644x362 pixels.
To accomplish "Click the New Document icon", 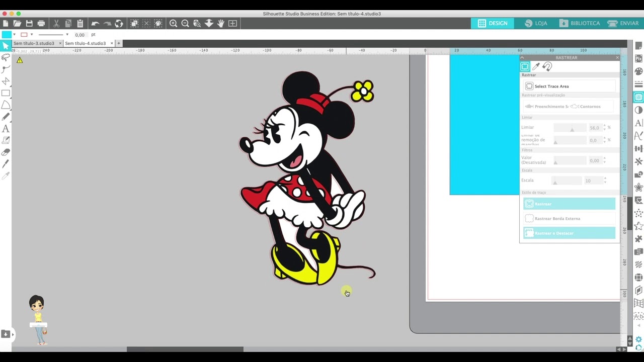I will point(6,24).
